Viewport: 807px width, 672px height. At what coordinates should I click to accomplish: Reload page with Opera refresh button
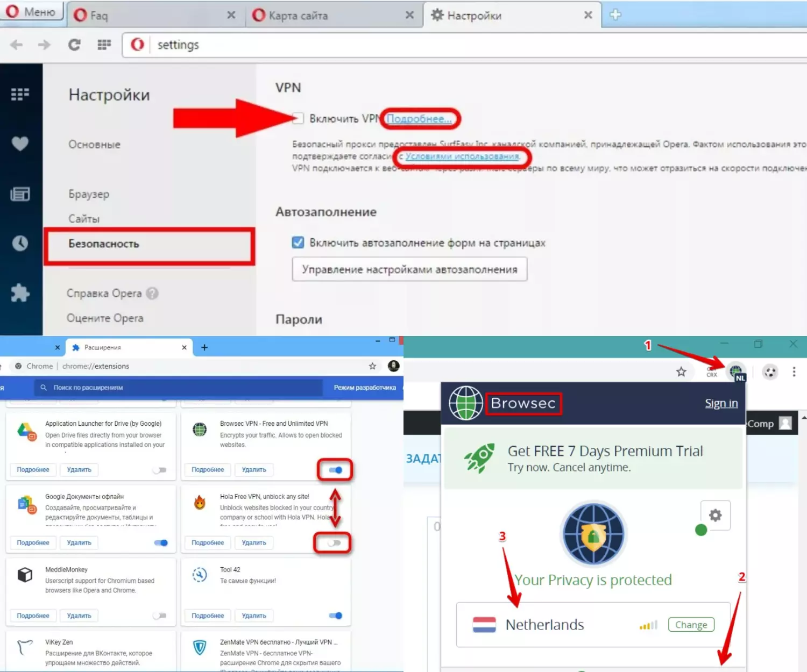click(x=74, y=45)
